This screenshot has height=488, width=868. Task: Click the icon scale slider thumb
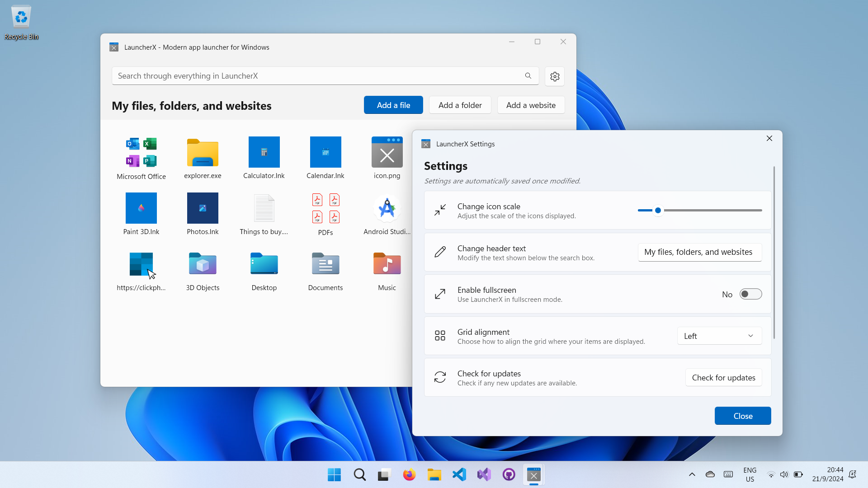pyautogui.click(x=658, y=210)
